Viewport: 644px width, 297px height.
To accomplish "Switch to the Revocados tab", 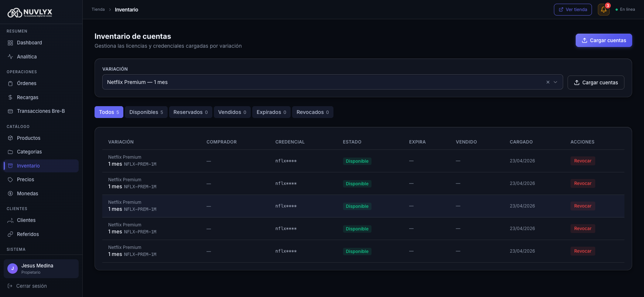I will tap(313, 112).
